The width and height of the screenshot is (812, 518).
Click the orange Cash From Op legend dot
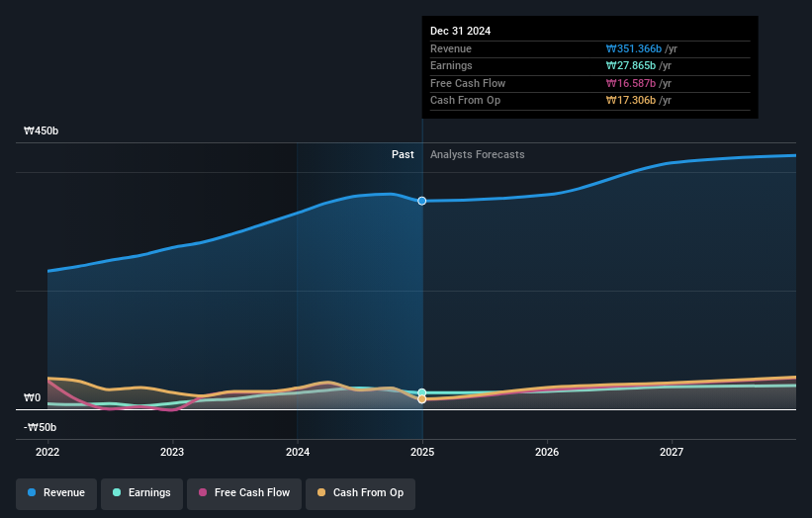tap(321, 492)
